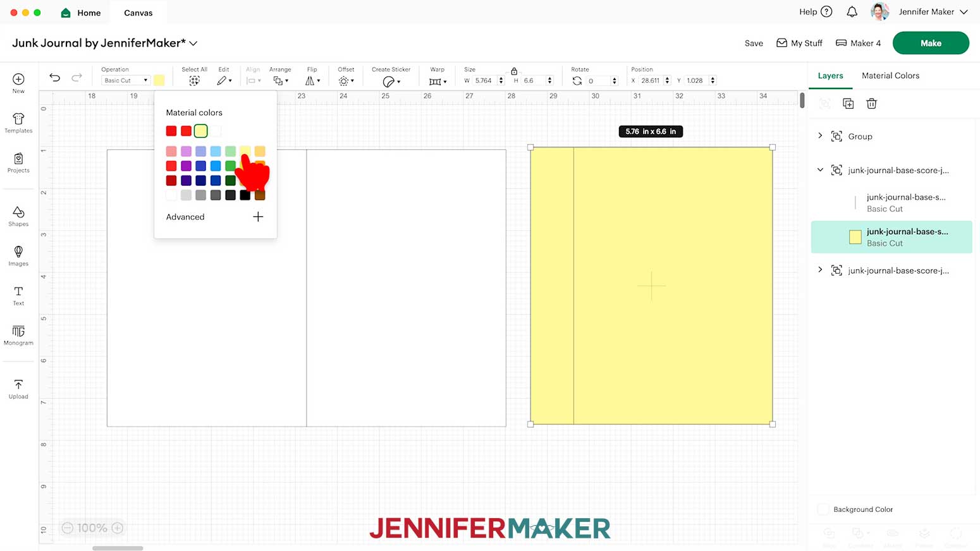
Task: Click the Rotate angle input field
Action: 598,81
